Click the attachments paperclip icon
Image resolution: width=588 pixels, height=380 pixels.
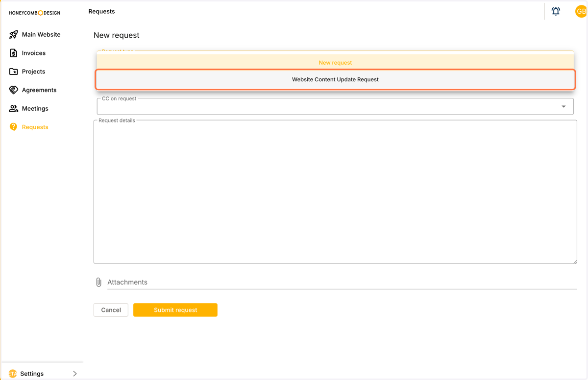[98, 282]
